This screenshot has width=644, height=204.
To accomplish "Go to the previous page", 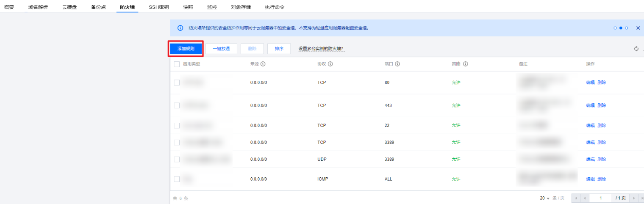I will coord(584,198).
